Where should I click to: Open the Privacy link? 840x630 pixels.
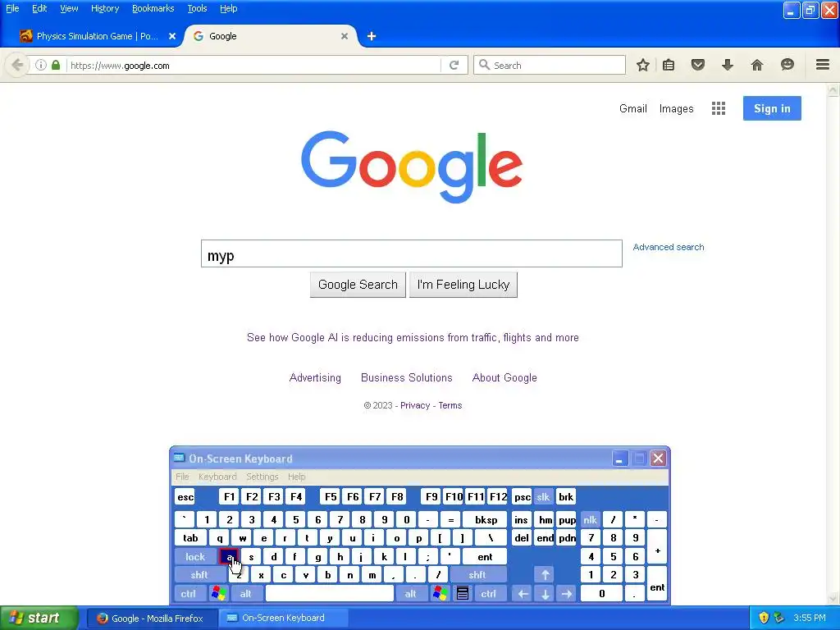(415, 405)
